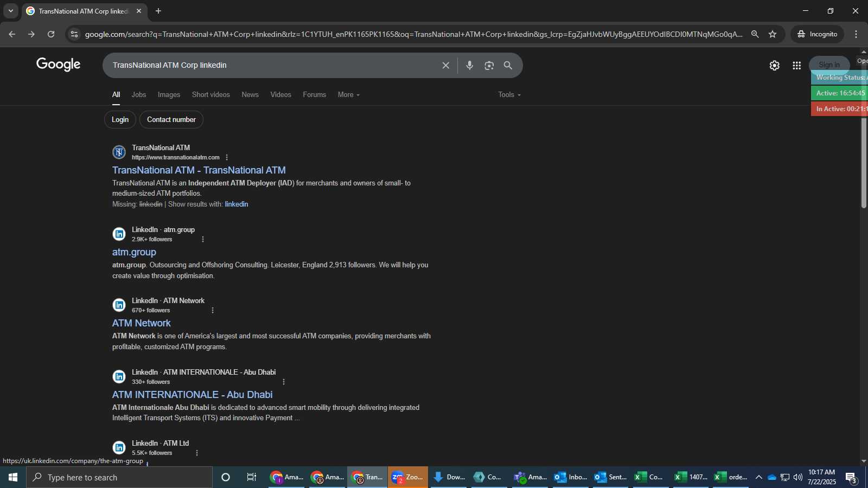
Task: Open the Windows Start menu
Action: pos(13,477)
